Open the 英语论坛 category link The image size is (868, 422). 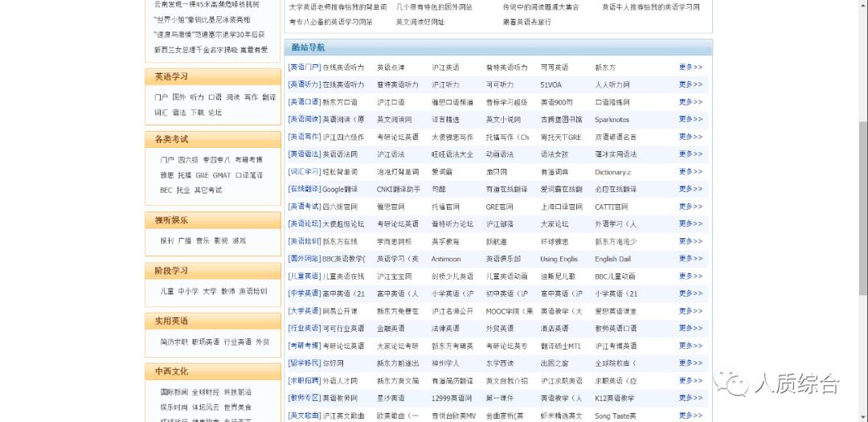click(305, 223)
